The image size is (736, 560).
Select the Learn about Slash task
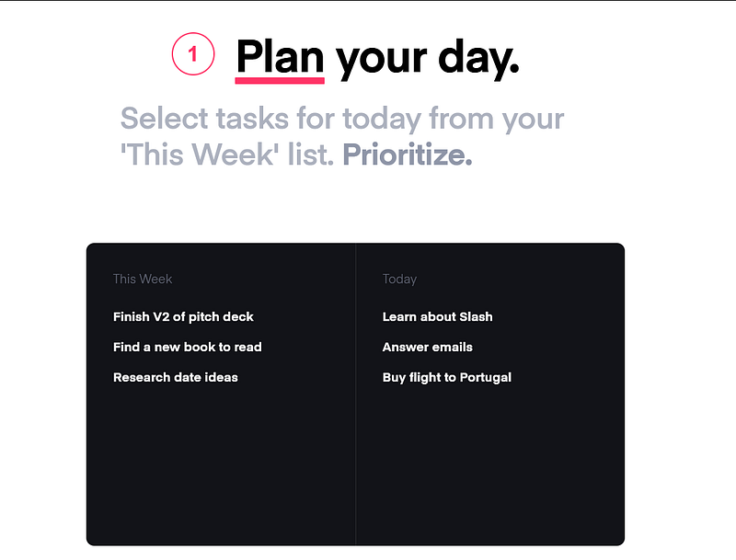click(438, 316)
